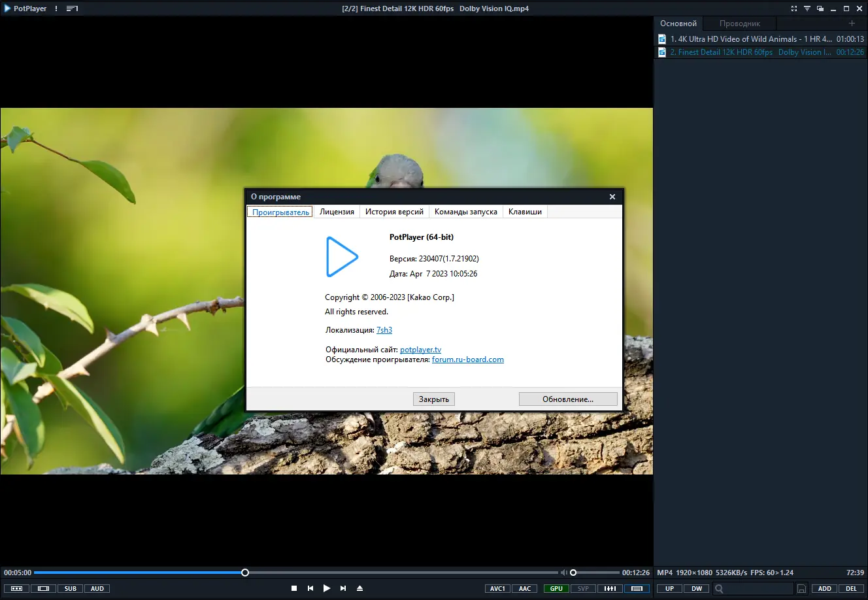Open the Лицензия tab
Image resolution: width=868 pixels, height=600 pixels.
[337, 212]
